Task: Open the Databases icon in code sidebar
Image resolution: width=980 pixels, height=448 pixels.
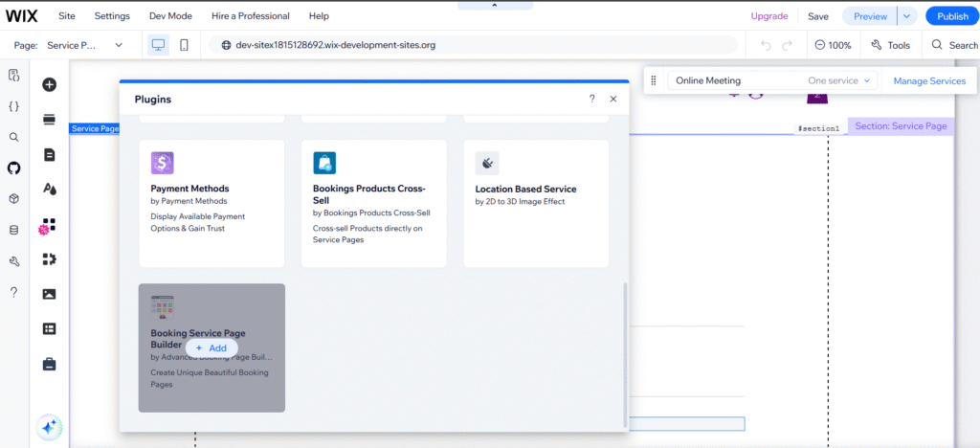Action: pos(13,230)
